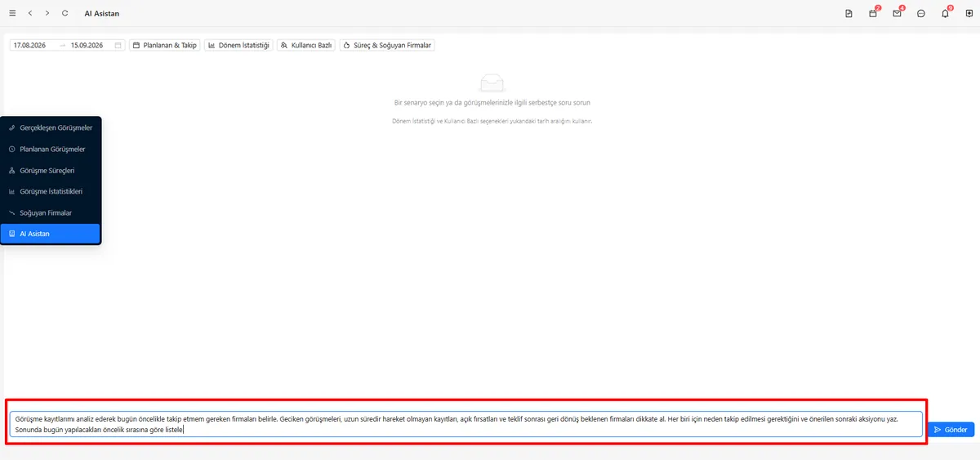Open the document icon in top bar
Viewport: 980px width, 460px height.
tap(849, 14)
